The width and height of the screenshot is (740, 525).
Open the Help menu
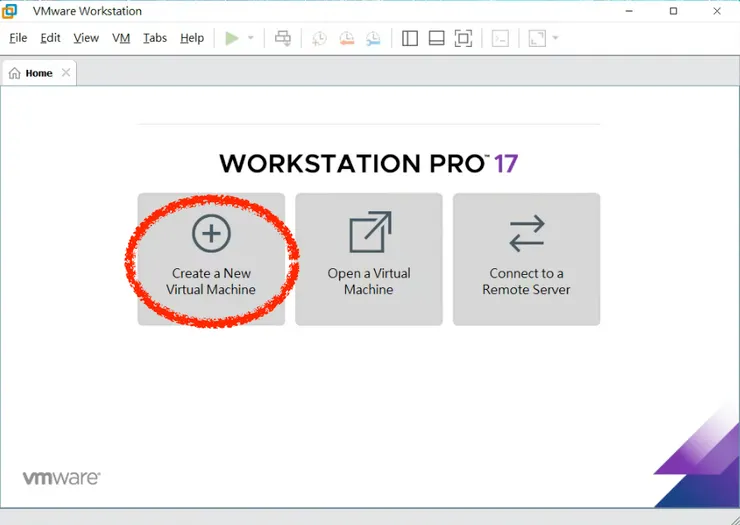[x=192, y=38]
